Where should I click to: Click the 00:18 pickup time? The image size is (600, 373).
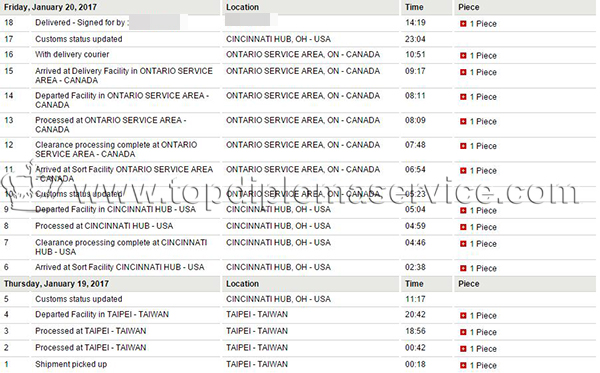coord(415,364)
